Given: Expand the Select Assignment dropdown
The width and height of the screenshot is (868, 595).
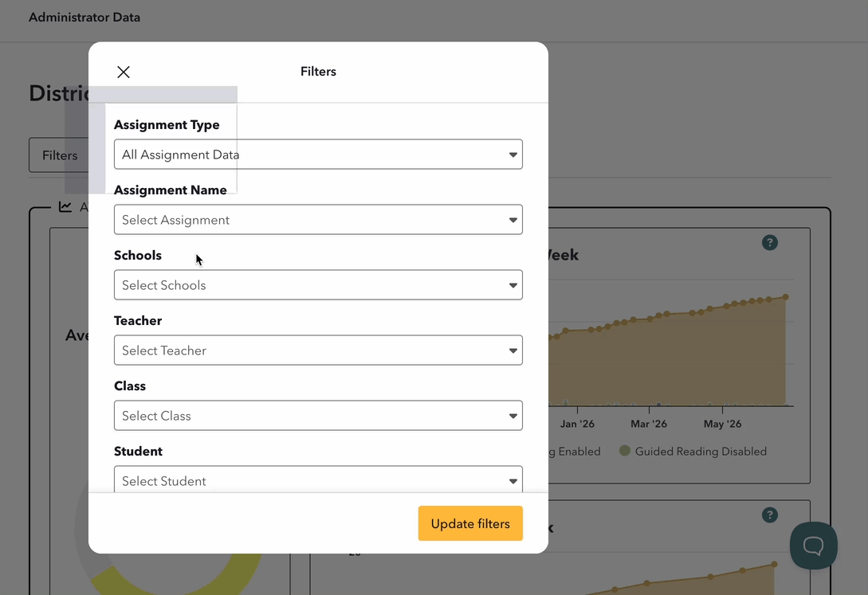Looking at the screenshot, I should 318,220.
